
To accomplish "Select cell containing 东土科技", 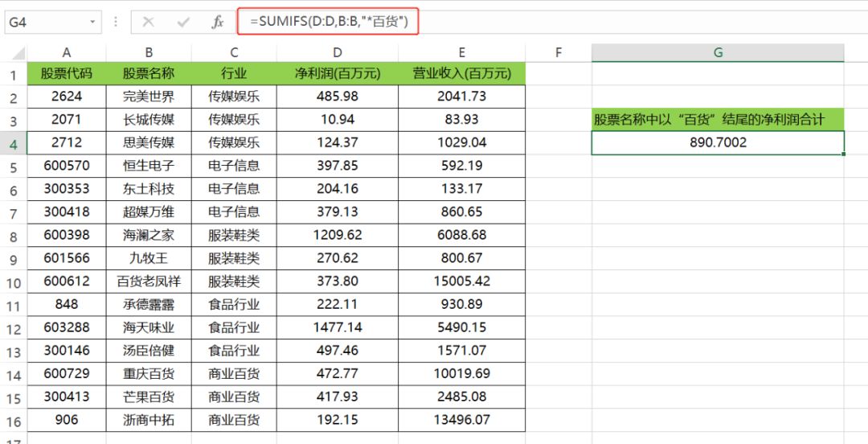I will click(x=149, y=188).
